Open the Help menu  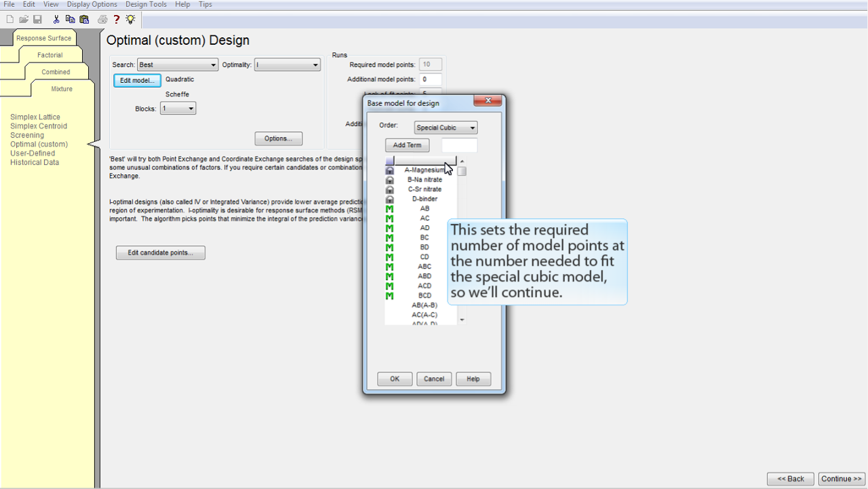click(x=182, y=4)
